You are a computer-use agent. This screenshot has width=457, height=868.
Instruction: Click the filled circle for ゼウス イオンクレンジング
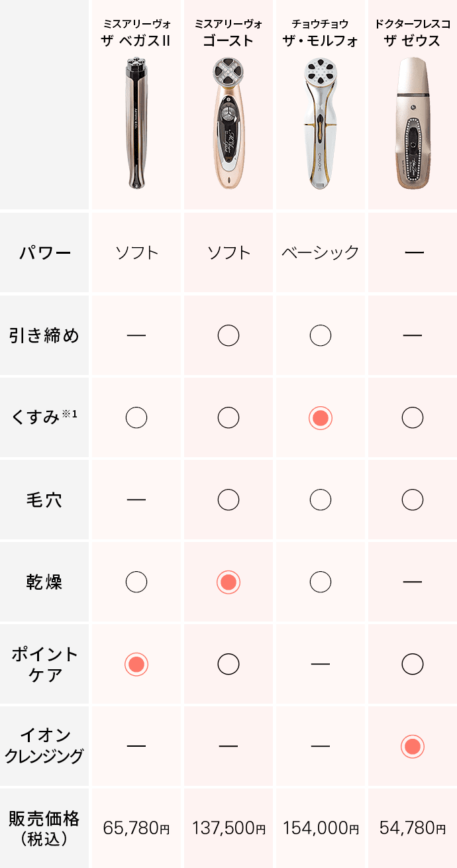tap(412, 747)
